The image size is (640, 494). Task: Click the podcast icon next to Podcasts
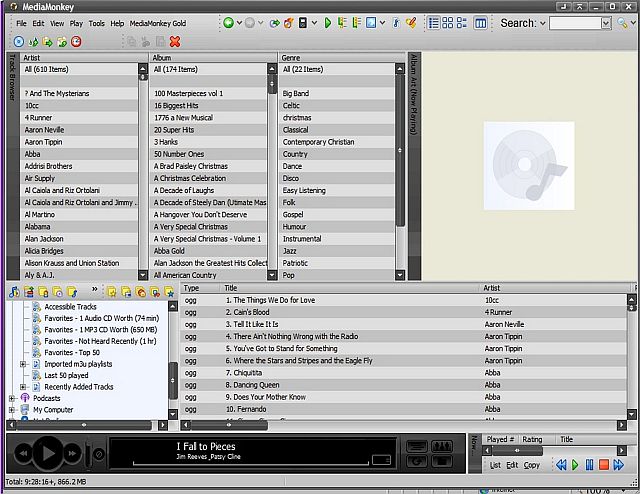25,398
